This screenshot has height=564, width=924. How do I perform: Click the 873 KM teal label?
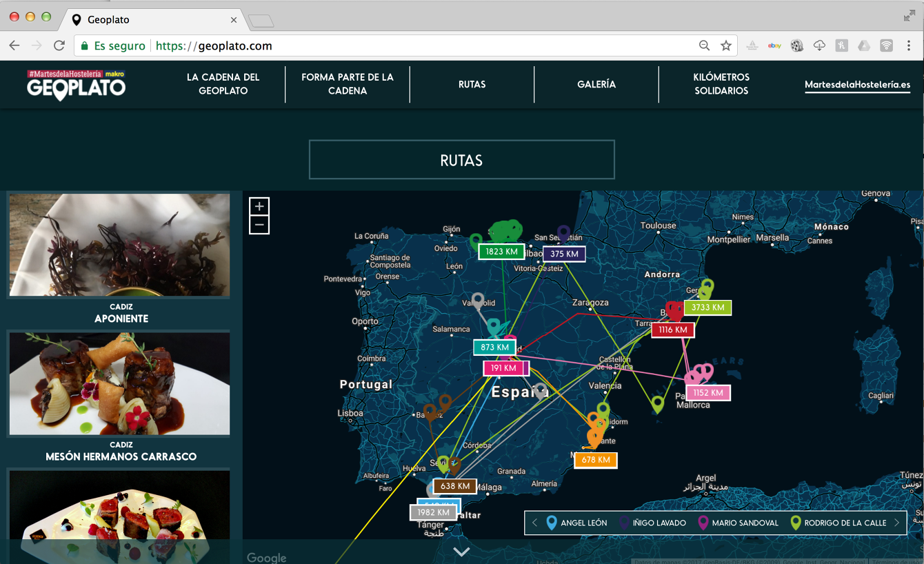494,348
